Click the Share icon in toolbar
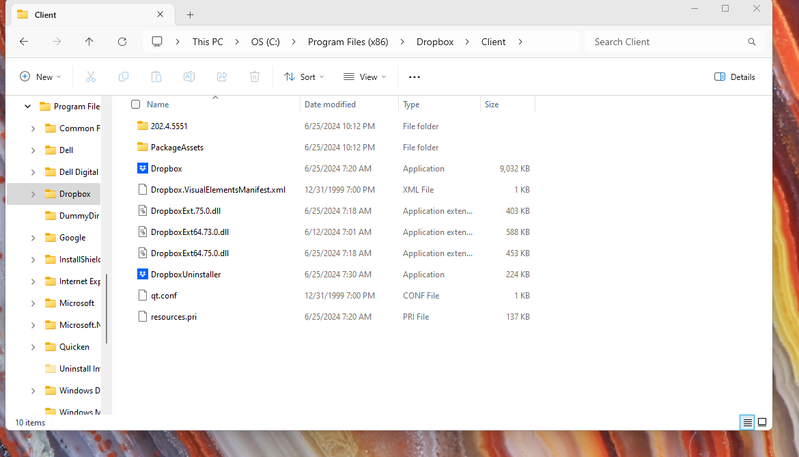This screenshot has width=799, height=457. click(222, 77)
